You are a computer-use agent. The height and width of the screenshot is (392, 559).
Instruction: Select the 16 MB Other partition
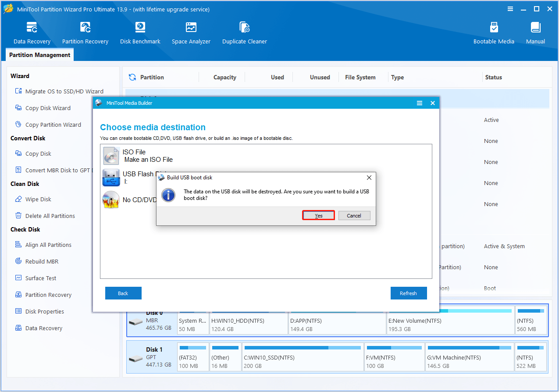[225, 357]
